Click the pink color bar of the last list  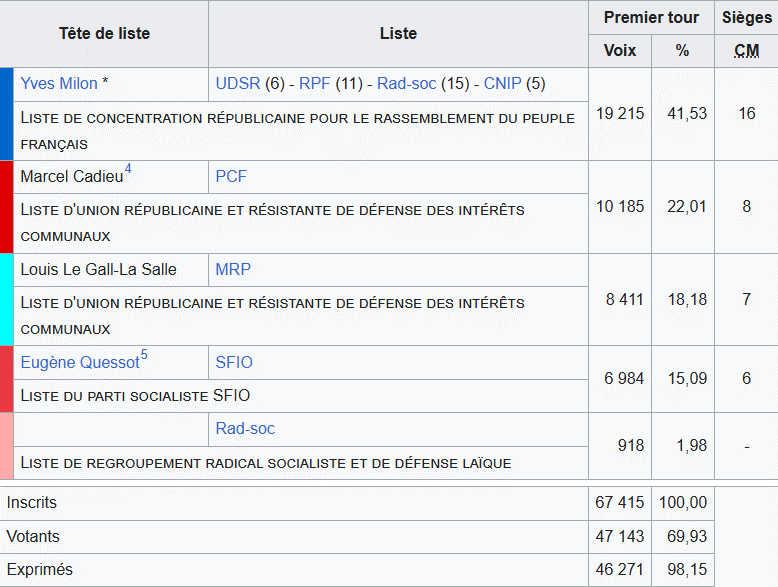click(x=6, y=446)
